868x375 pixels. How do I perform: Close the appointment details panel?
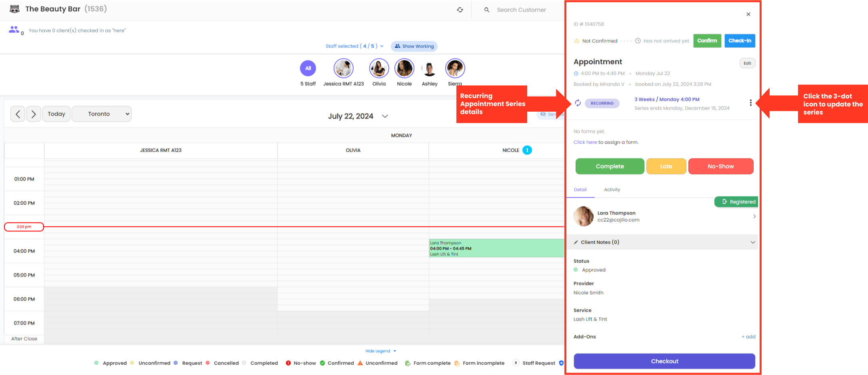coord(748,14)
